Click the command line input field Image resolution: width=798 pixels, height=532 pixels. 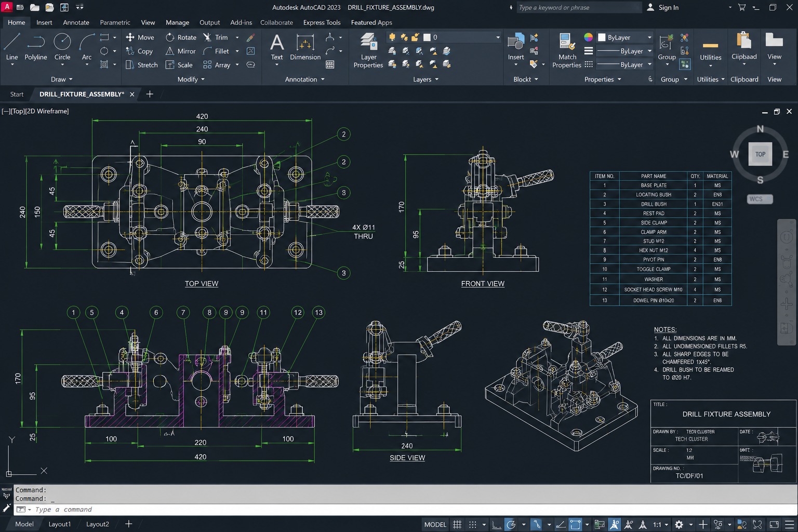(x=405, y=510)
